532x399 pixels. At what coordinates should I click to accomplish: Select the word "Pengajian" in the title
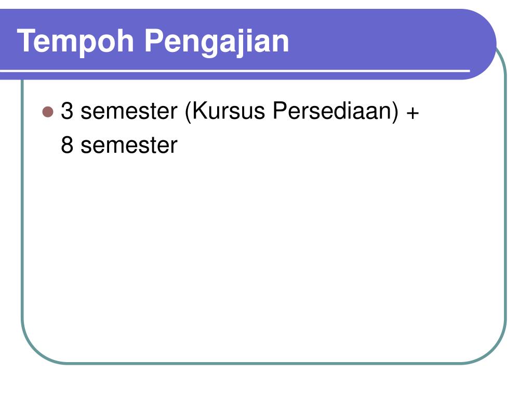pos(217,42)
